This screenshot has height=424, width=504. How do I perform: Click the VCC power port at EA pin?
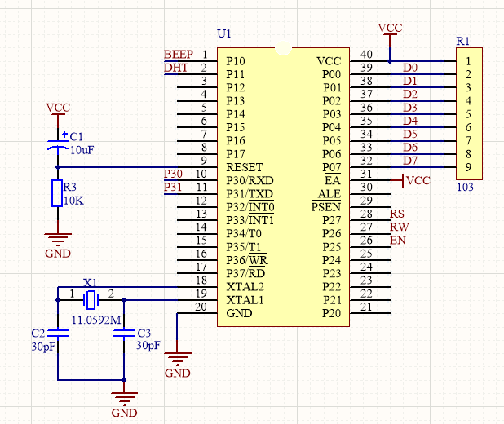coord(415,180)
